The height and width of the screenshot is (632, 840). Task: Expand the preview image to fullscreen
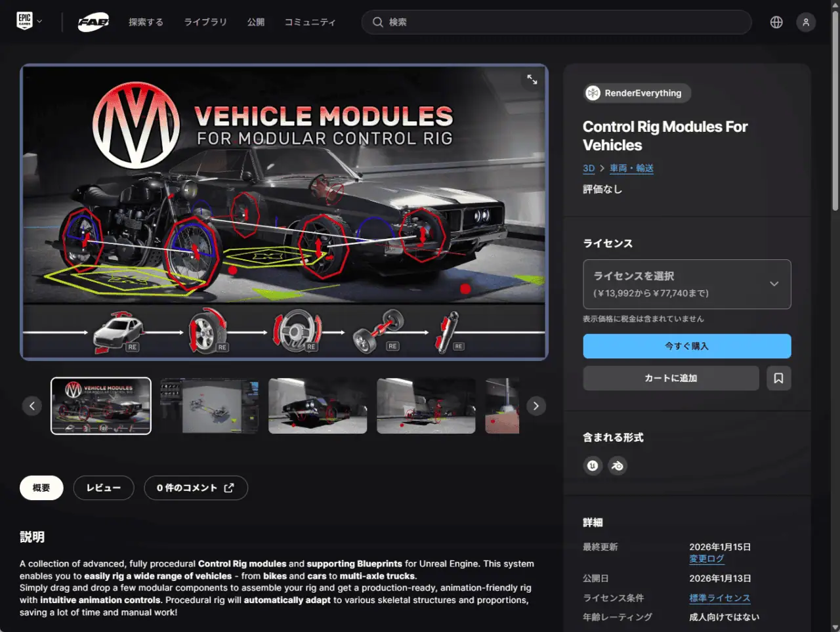(x=532, y=79)
